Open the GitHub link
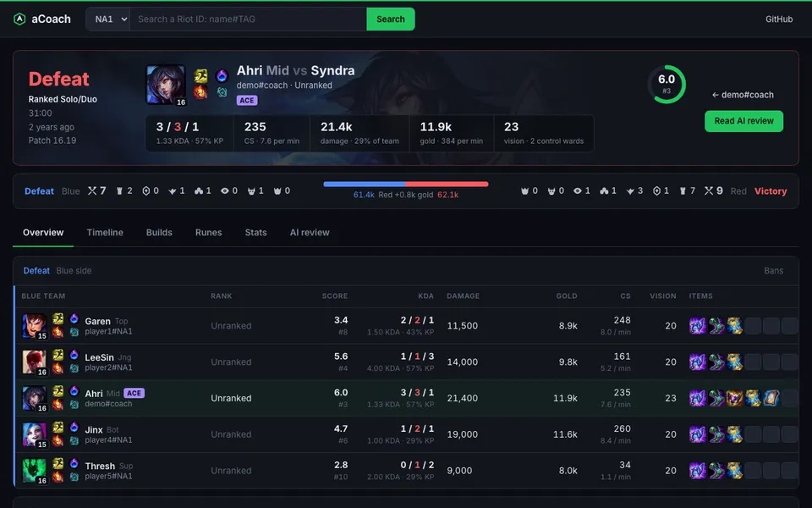Screen dimensions: 812x508 (779, 19)
